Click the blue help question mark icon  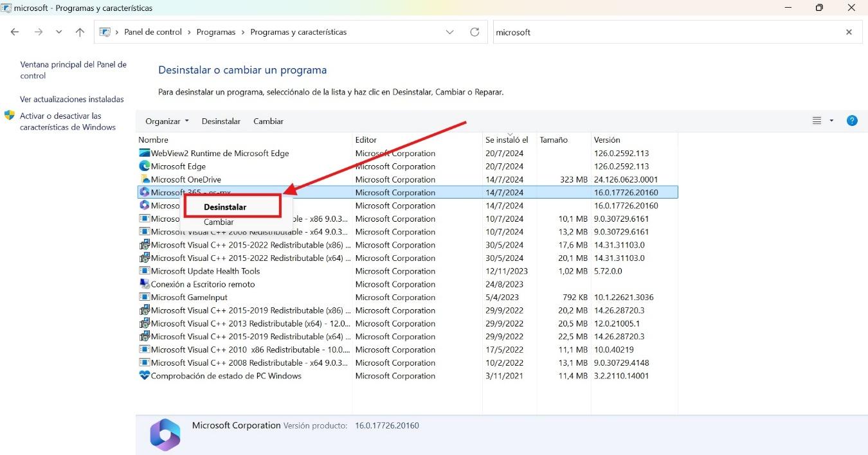pyautogui.click(x=852, y=120)
